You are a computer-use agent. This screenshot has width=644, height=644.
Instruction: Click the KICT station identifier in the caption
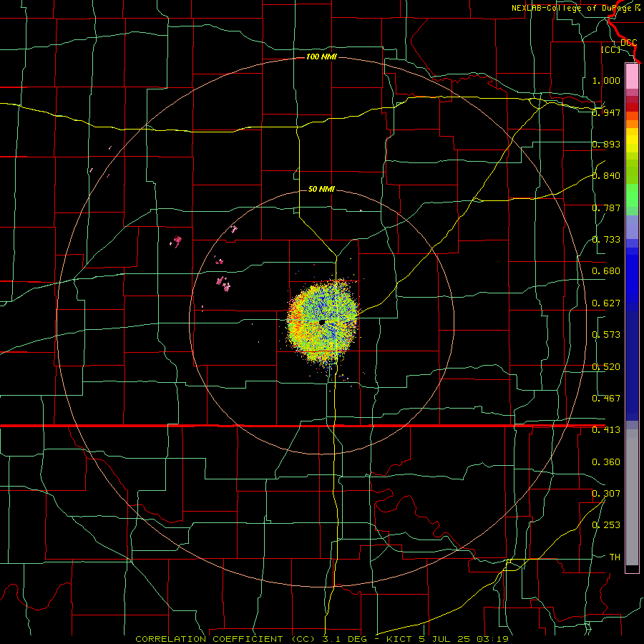coord(399,639)
